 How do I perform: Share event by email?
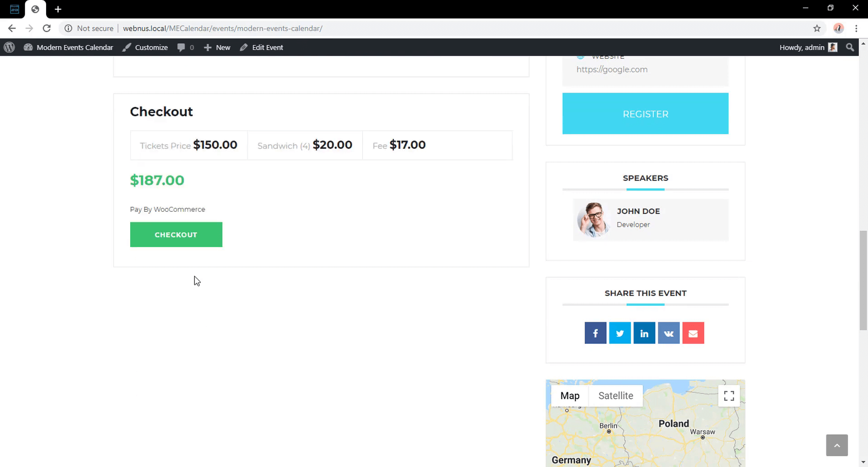[x=693, y=333]
